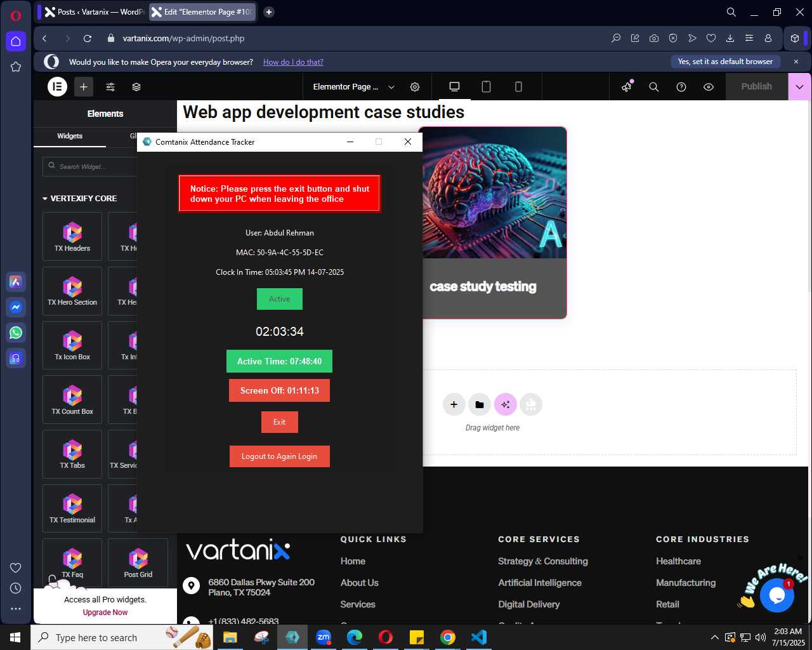Click the case study testing card thumbnail
This screenshot has height=650, width=812.
point(493,193)
